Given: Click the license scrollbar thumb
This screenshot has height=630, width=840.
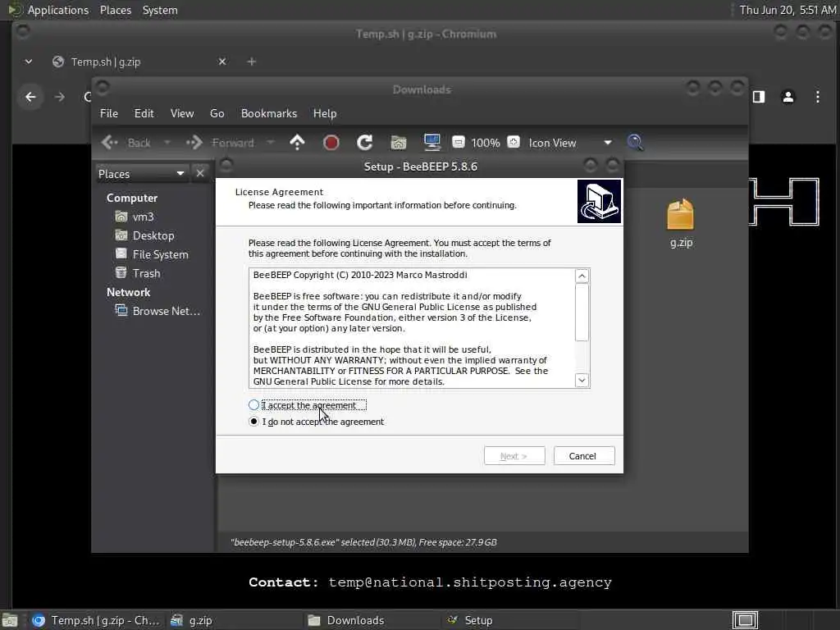Looking at the screenshot, I should (x=582, y=312).
